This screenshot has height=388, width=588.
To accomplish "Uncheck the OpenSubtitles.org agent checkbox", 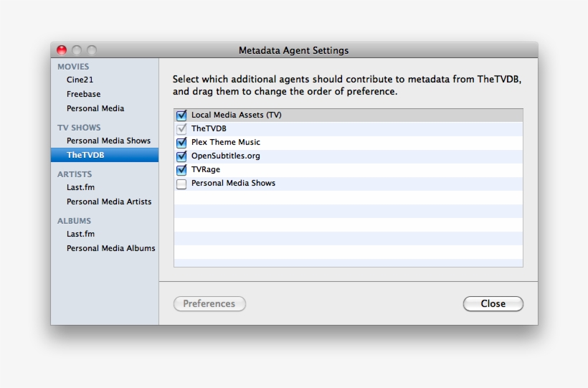I will click(181, 156).
